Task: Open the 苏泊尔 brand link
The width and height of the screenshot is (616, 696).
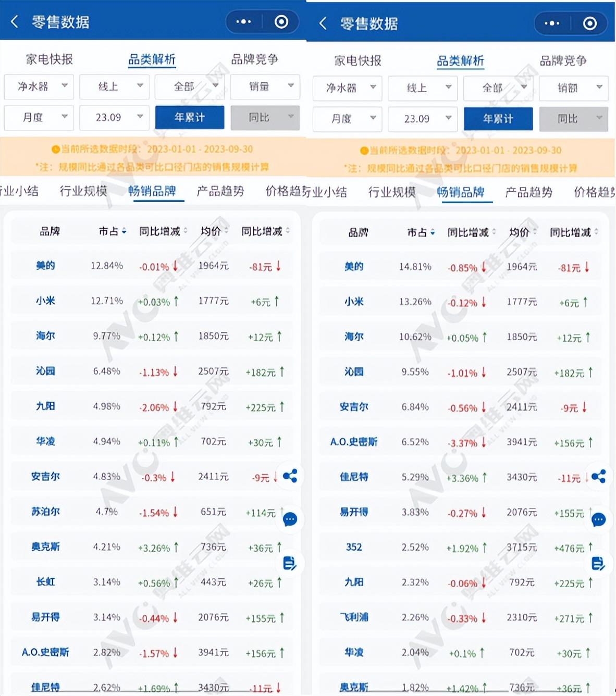Action: 45,512
